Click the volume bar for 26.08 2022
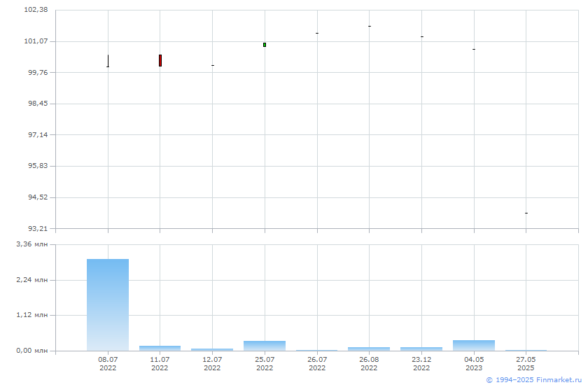This screenshot has height=385, width=588. (x=369, y=349)
